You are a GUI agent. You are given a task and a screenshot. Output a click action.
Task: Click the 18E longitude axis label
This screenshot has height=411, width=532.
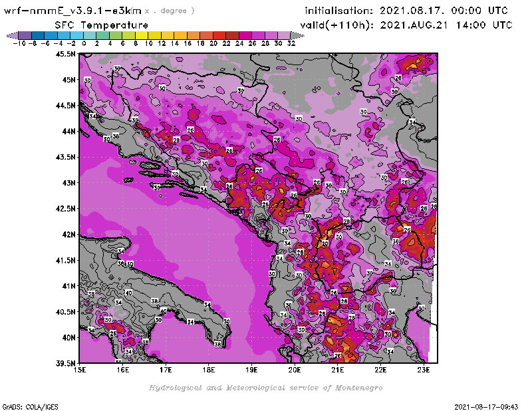(x=209, y=370)
